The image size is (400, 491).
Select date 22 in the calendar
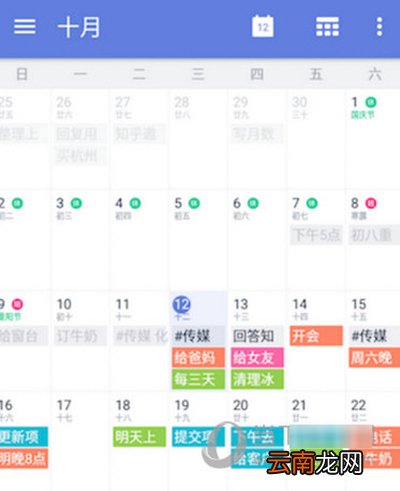(359, 405)
